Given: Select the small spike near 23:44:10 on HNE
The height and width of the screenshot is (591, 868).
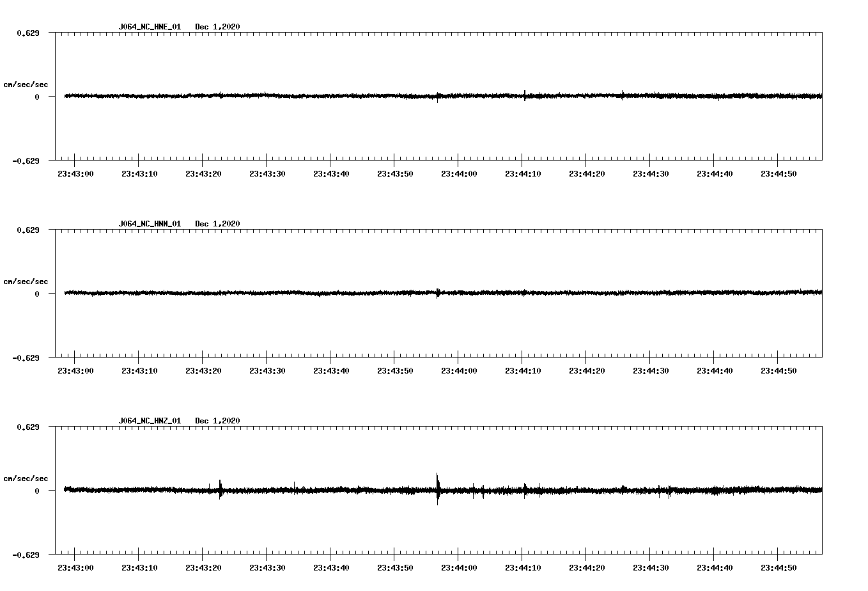Looking at the screenshot, I should [525, 96].
